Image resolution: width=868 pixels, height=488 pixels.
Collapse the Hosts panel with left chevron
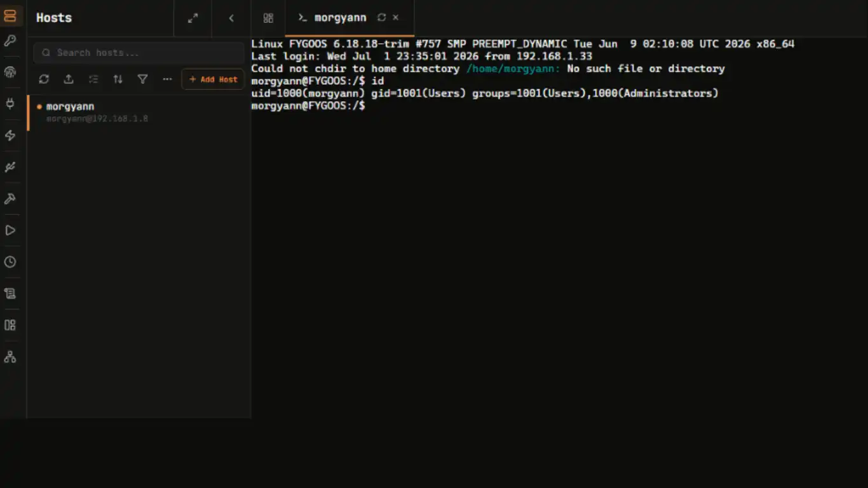click(231, 18)
